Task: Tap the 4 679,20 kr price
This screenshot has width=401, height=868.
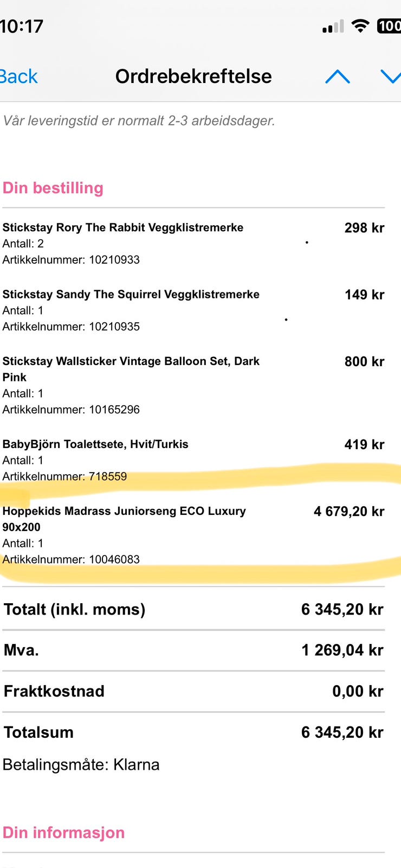Action: [x=348, y=511]
